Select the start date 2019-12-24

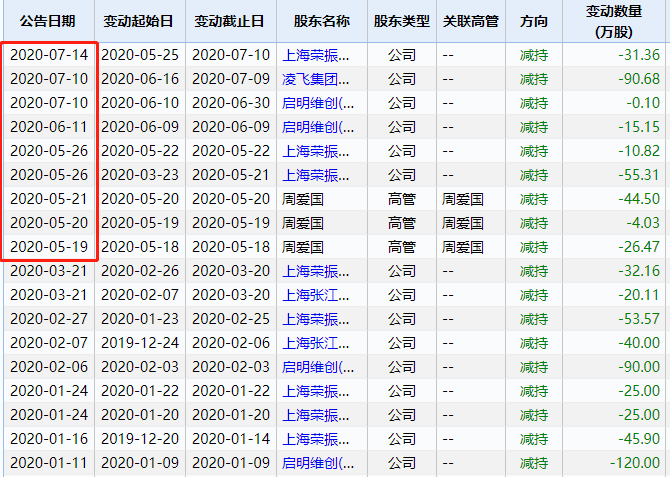coord(140,342)
